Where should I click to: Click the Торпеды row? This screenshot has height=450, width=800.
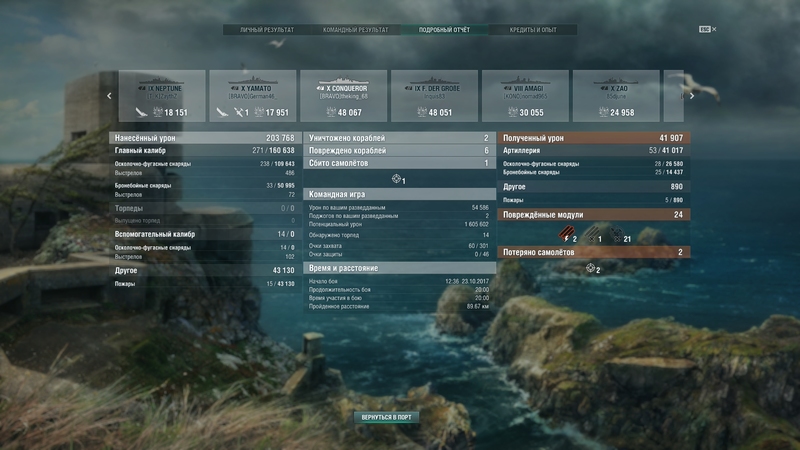(204, 208)
